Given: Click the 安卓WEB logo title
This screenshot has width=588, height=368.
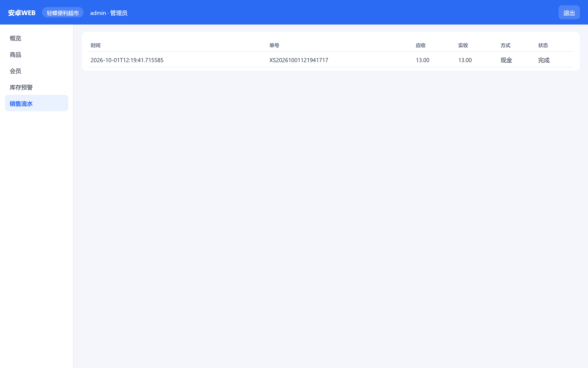Looking at the screenshot, I should click(22, 13).
